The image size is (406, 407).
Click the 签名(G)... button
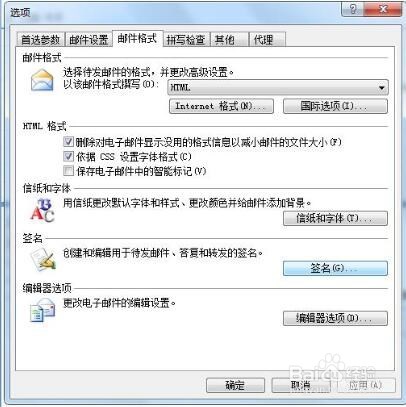click(335, 268)
